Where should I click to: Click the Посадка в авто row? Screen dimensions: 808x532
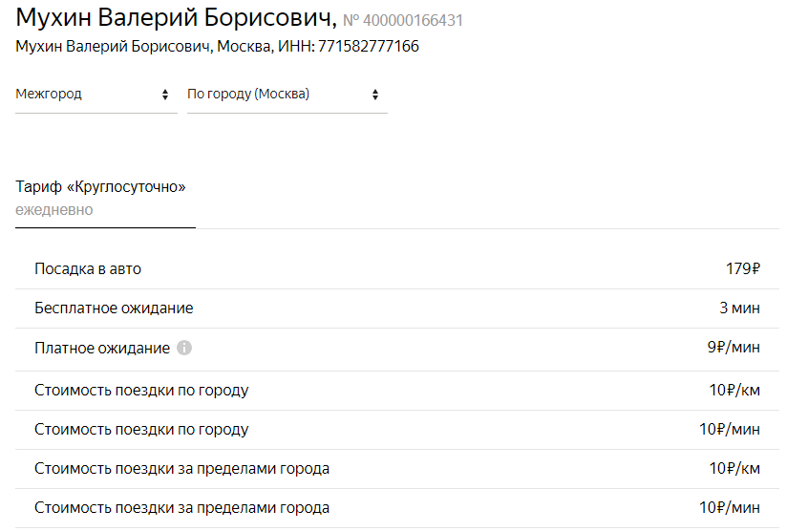click(x=396, y=269)
